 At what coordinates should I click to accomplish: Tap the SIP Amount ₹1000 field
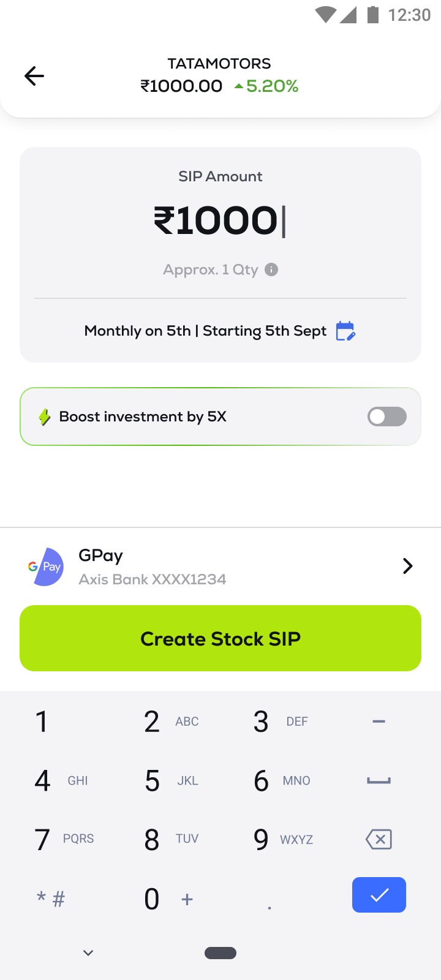(x=219, y=221)
